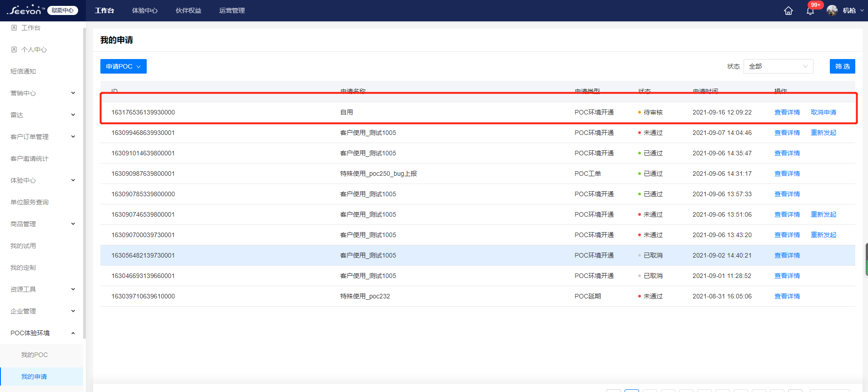The width and height of the screenshot is (868, 392).
Task: Click the user avatar picture
Action: pos(832,10)
